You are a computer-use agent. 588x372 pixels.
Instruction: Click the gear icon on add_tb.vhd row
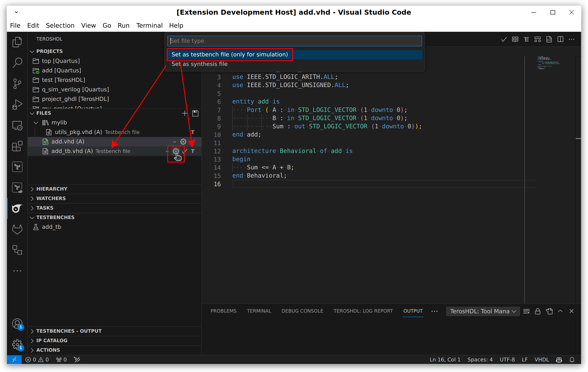[176, 151]
